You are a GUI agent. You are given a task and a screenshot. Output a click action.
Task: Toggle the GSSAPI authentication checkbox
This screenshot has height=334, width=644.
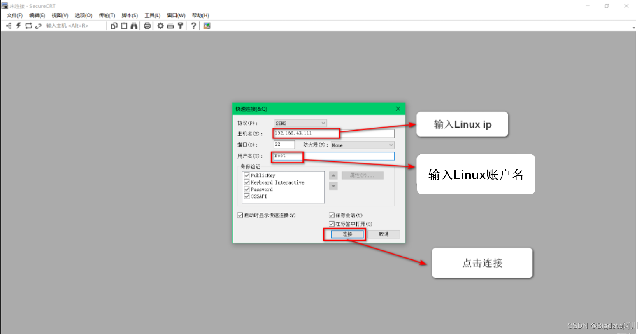pos(247,196)
